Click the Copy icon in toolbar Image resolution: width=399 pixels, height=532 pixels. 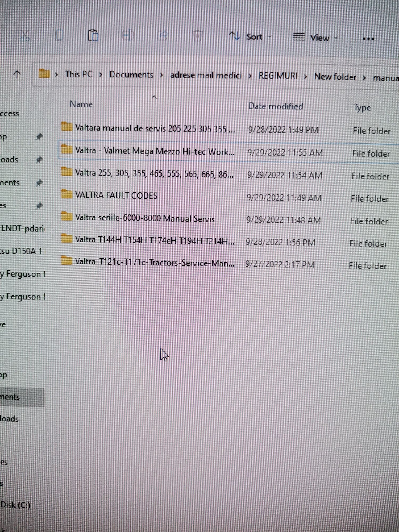[59, 35]
